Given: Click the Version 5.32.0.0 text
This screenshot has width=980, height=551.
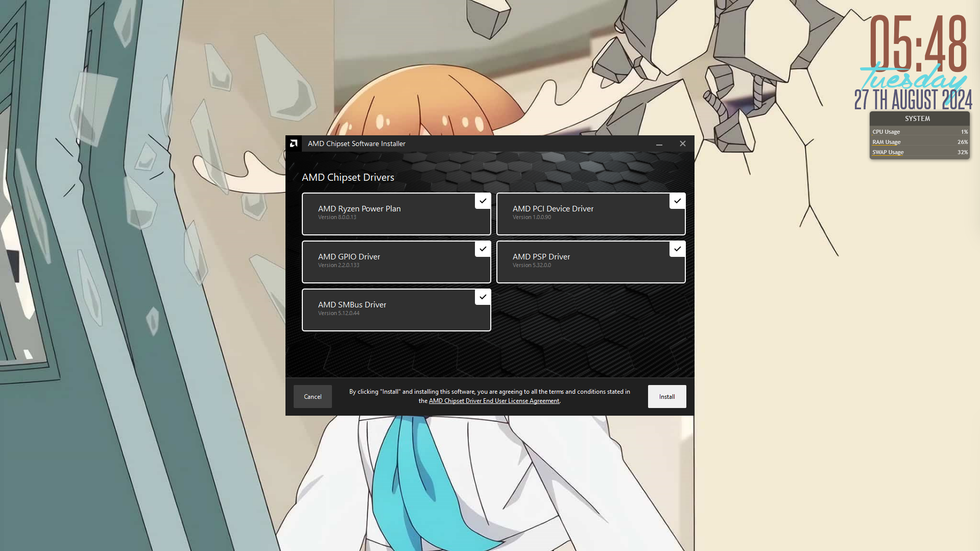Looking at the screenshot, I should coord(532,265).
